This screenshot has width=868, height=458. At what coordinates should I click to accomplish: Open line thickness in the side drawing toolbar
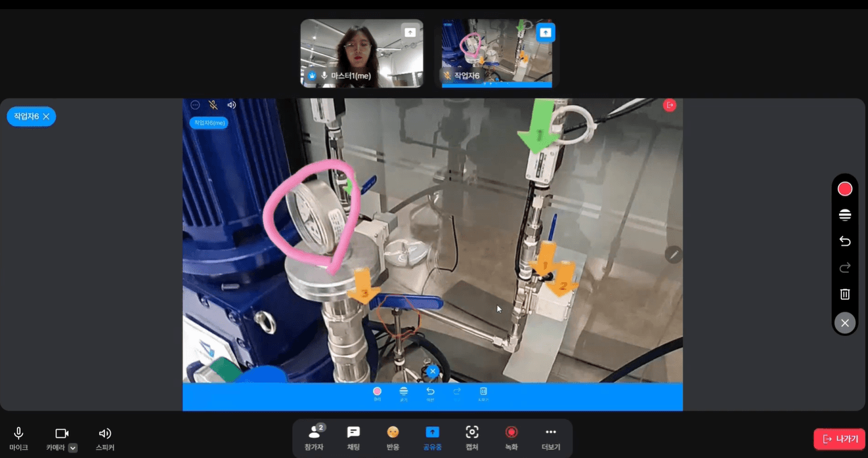pyautogui.click(x=845, y=215)
